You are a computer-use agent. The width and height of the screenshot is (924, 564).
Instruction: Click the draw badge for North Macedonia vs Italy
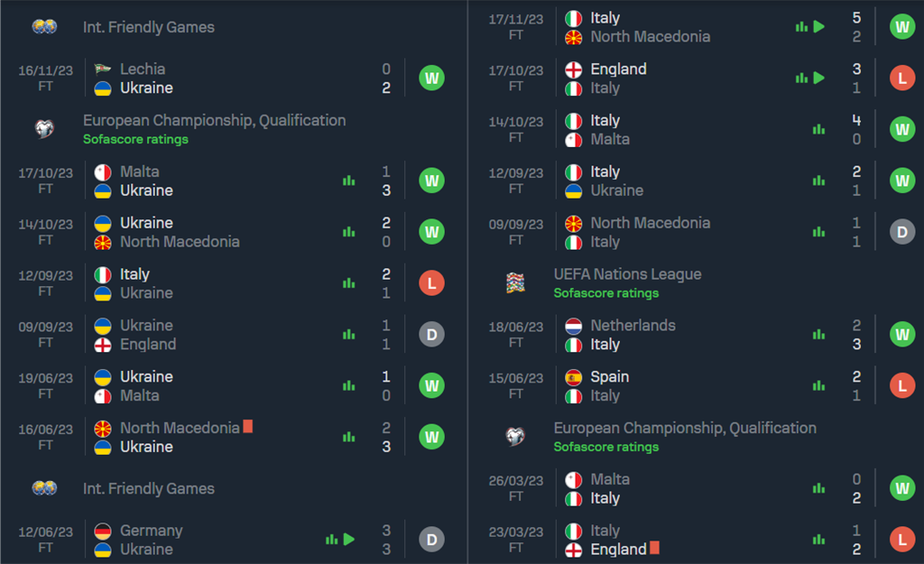point(901,232)
